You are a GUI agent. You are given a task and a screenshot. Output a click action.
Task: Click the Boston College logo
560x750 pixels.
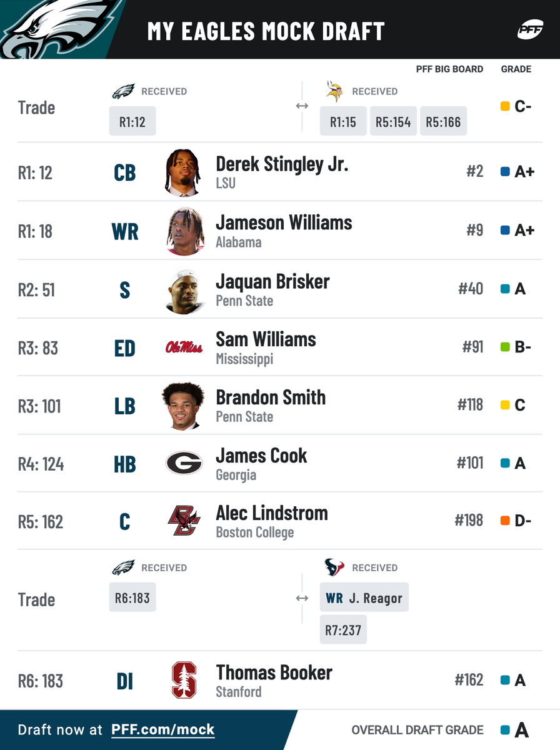(x=184, y=521)
